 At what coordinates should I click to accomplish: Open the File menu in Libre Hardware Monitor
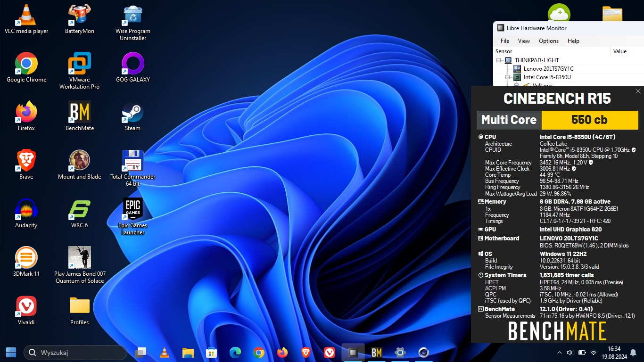coord(505,41)
